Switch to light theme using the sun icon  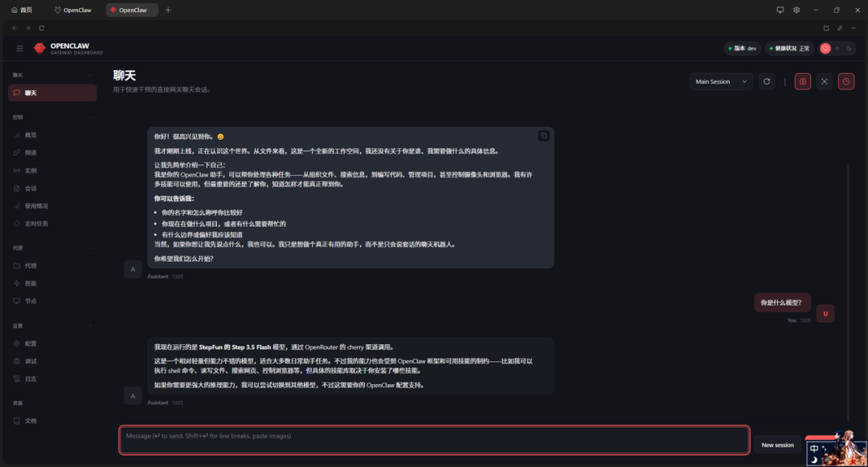pos(838,49)
